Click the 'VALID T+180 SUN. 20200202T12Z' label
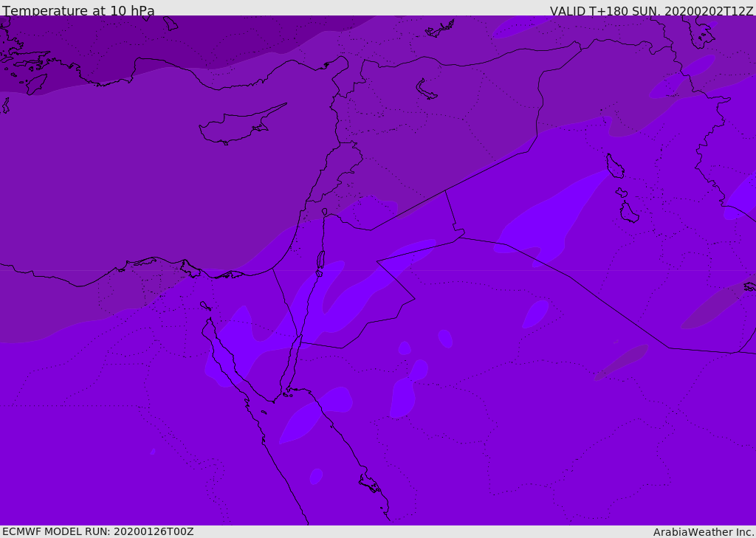Image resolution: width=756 pixels, height=538 pixels. click(x=651, y=11)
